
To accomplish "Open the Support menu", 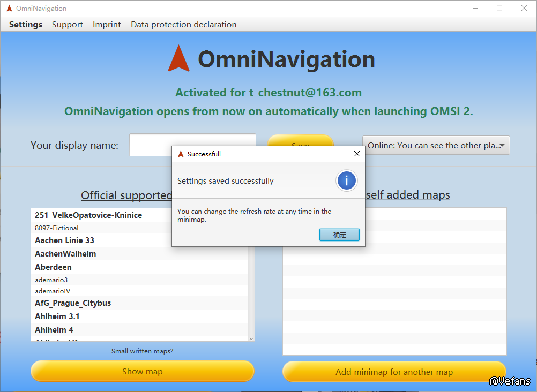I will pyautogui.click(x=68, y=24).
